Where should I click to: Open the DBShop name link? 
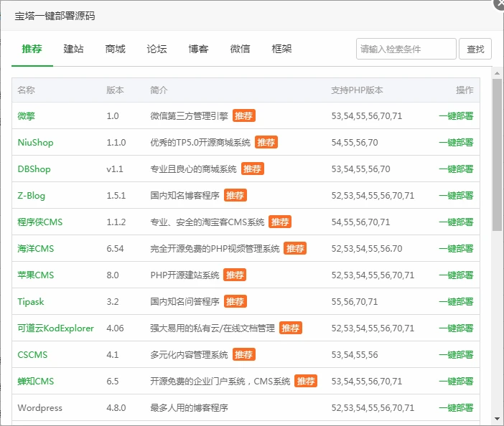click(x=34, y=169)
